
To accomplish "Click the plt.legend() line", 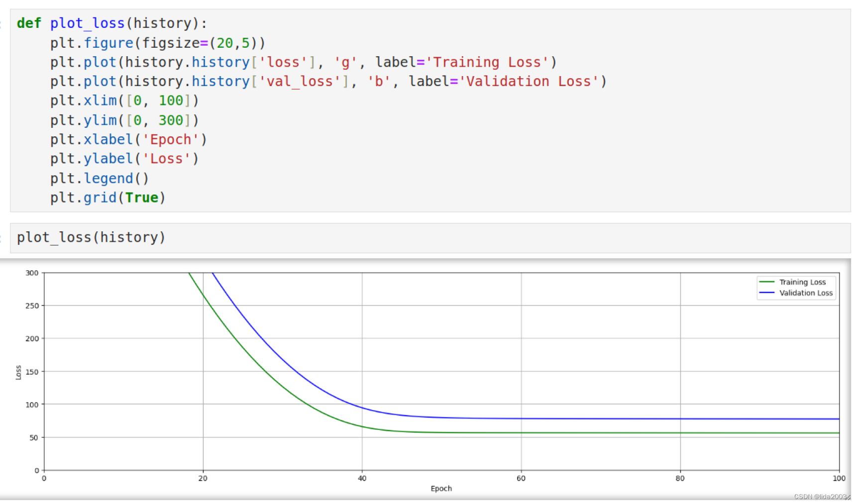I will (x=100, y=179).
